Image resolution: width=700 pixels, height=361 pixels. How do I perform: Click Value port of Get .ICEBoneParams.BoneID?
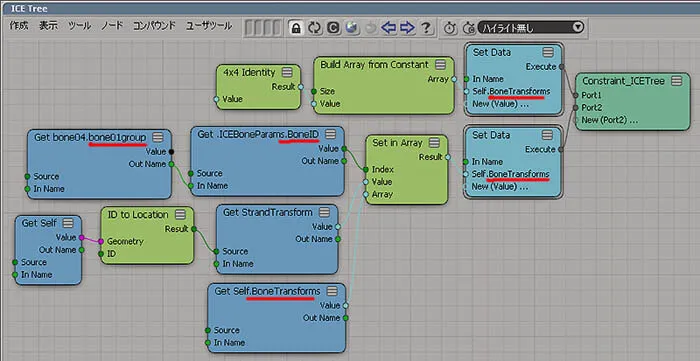pos(344,149)
